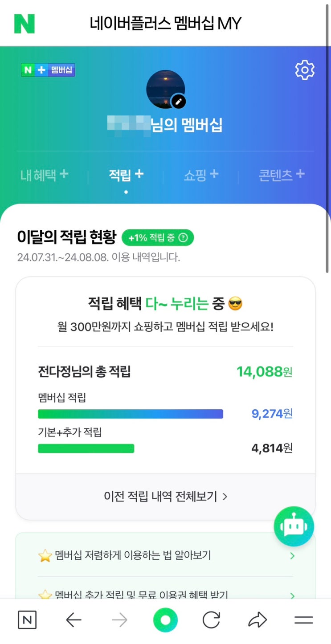The image size is (331, 644).
Task: Share the page using the share arrow icon
Action: point(257,620)
